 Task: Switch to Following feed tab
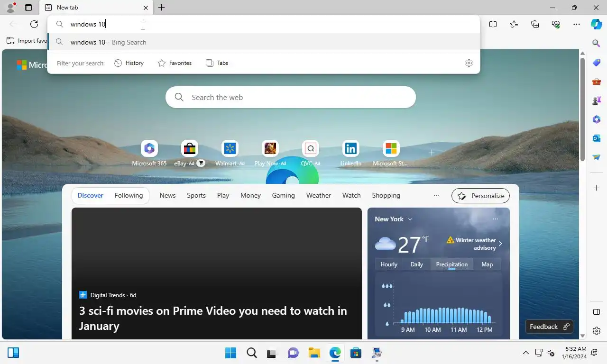point(129,195)
